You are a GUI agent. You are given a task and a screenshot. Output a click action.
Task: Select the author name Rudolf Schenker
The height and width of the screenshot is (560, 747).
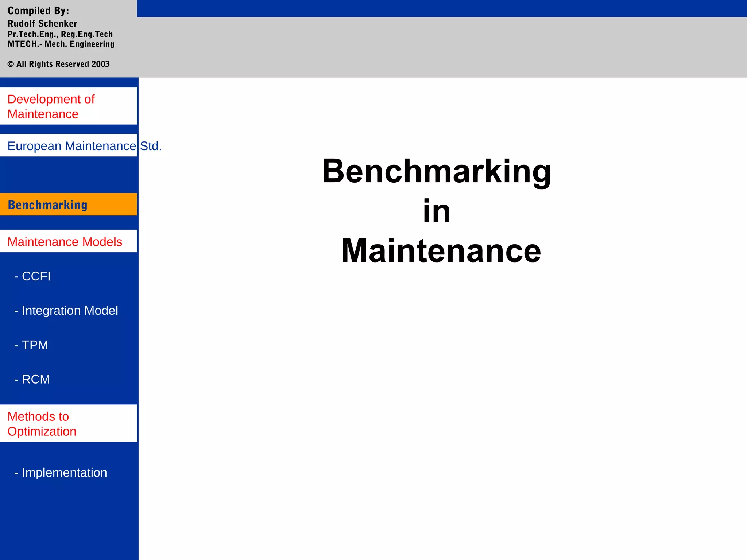pyautogui.click(x=42, y=24)
